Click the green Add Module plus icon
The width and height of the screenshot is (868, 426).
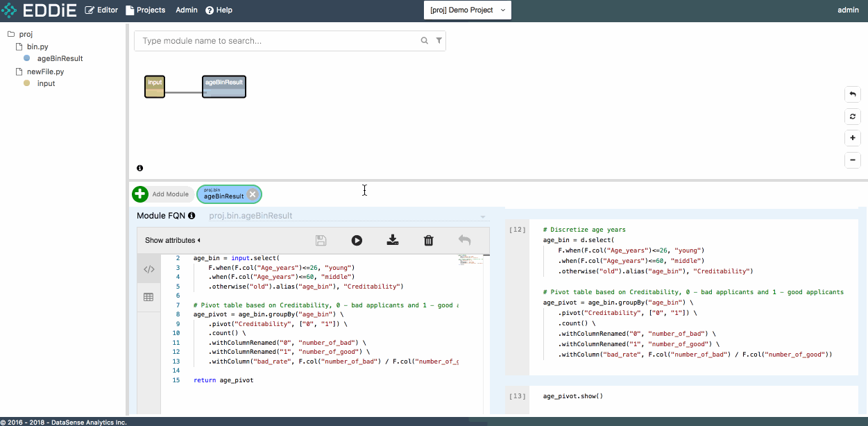pyautogui.click(x=140, y=194)
